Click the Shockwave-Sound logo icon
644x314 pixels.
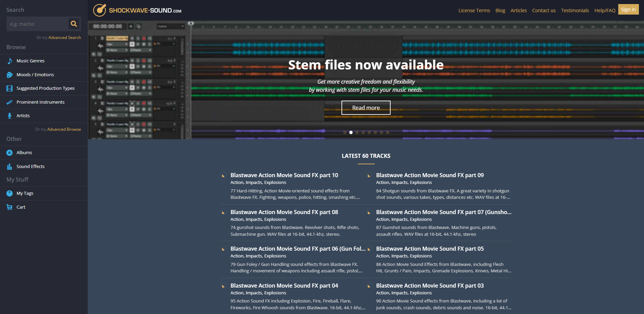coord(100,10)
